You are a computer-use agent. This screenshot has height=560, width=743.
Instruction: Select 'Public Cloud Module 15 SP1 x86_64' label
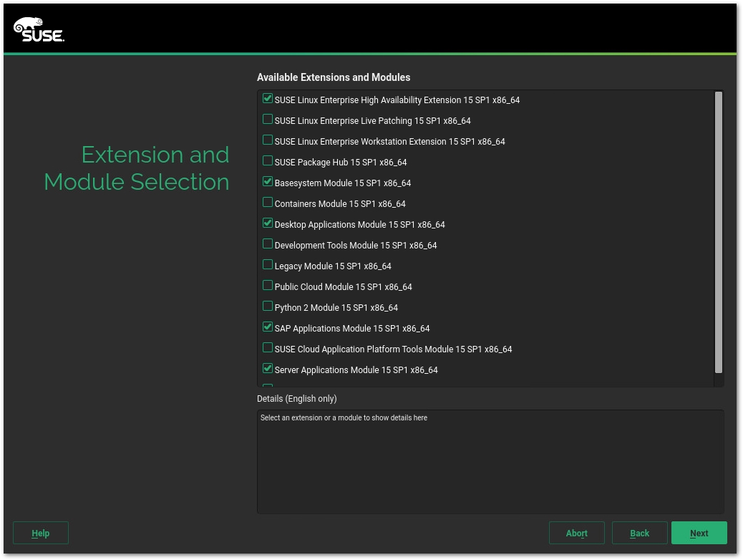pyautogui.click(x=344, y=287)
